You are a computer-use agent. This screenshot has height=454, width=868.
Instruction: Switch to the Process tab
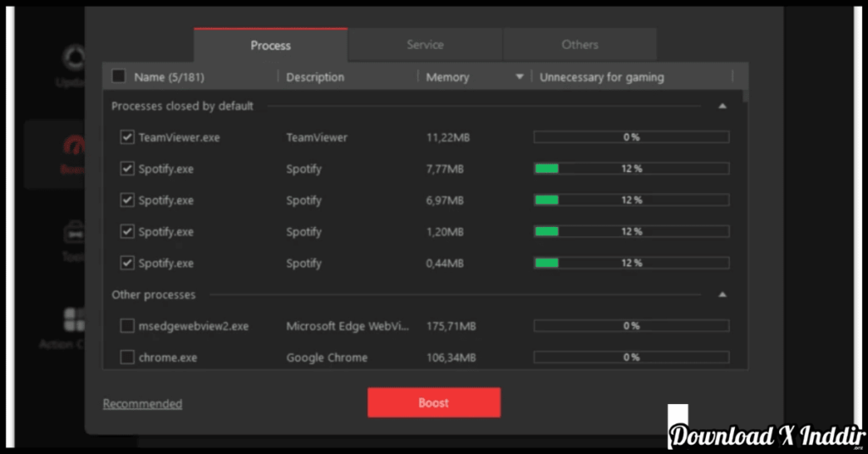pos(270,46)
